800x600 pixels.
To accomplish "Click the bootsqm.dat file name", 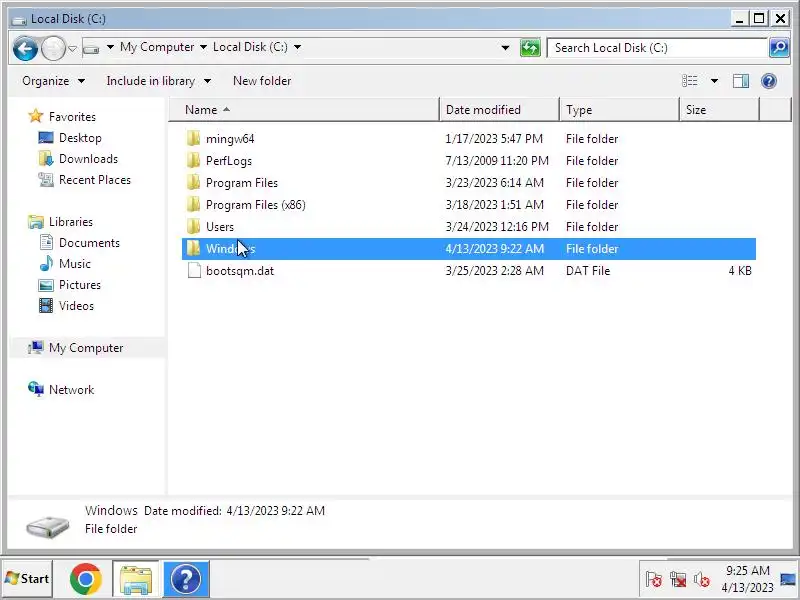I will tap(240, 271).
